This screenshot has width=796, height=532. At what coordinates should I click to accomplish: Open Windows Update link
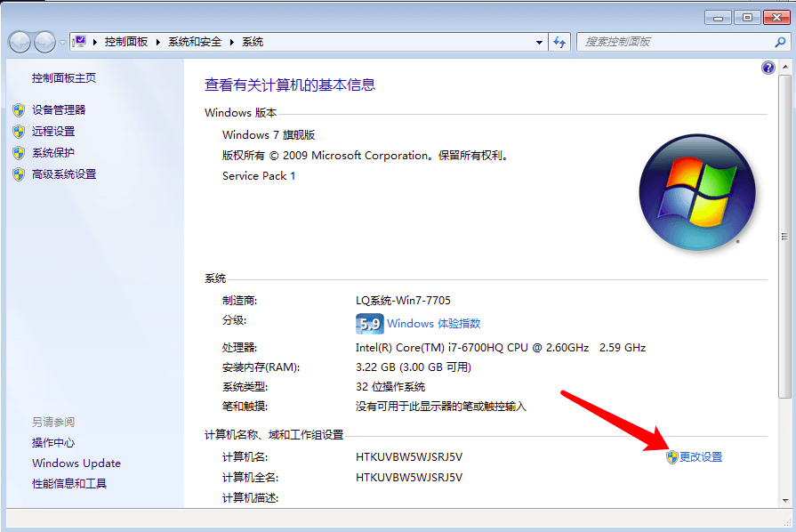(x=76, y=463)
